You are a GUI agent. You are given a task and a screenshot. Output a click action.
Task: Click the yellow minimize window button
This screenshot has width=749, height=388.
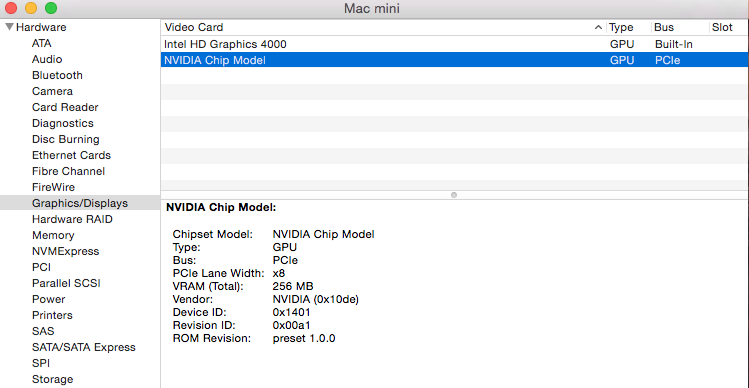point(31,8)
